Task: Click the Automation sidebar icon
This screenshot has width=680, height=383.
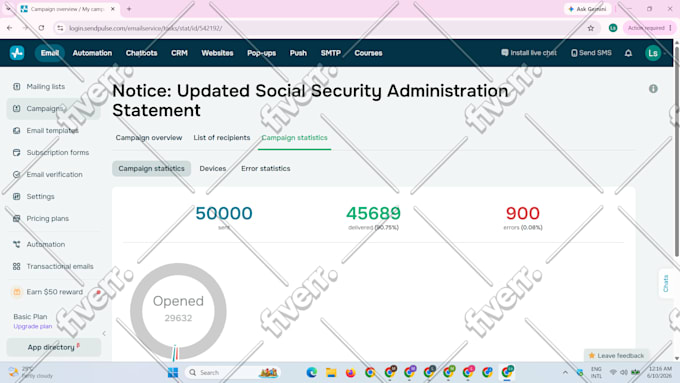Action: pyautogui.click(x=16, y=244)
